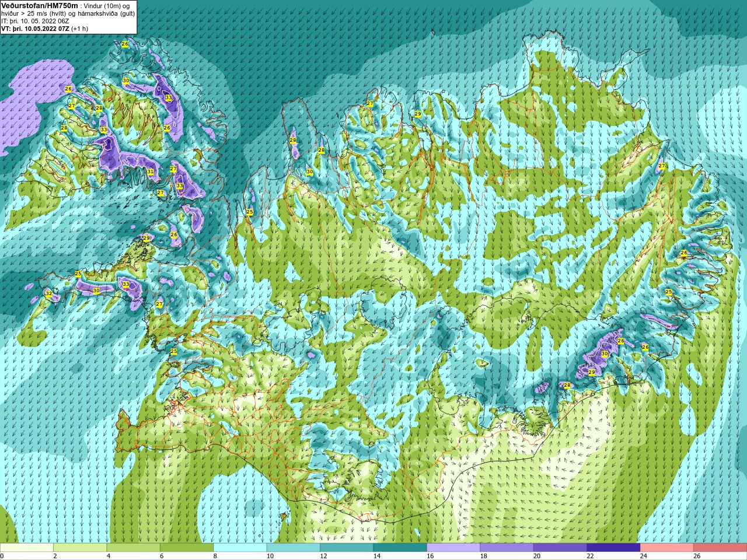Pick the violet 20–22 m/s legend swatch
This screenshot has width=747, height=560.
click(560, 548)
